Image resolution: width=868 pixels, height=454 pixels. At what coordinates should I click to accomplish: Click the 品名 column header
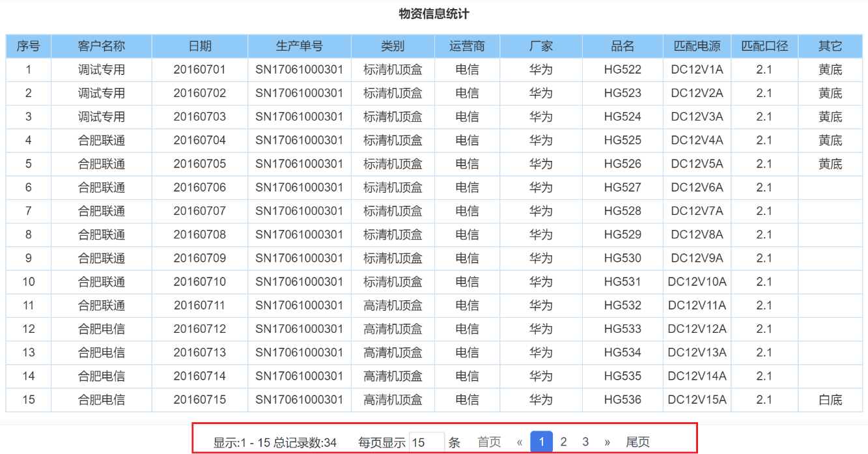click(623, 46)
